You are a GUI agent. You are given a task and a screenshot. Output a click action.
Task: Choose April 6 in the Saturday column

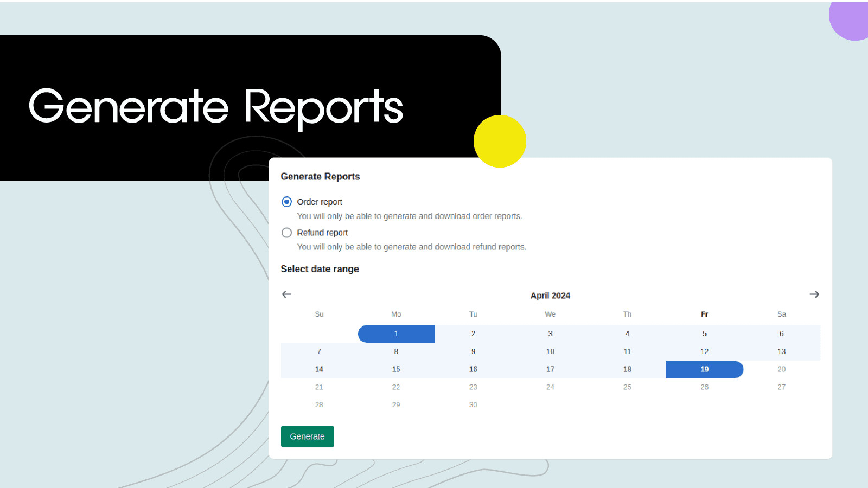(781, 334)
